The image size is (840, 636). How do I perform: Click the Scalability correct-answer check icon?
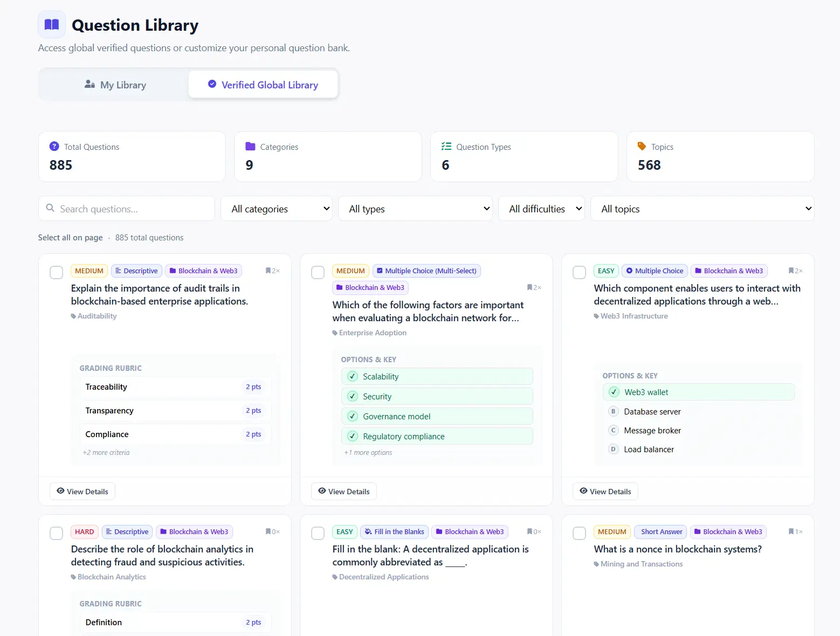coord(353,376)
